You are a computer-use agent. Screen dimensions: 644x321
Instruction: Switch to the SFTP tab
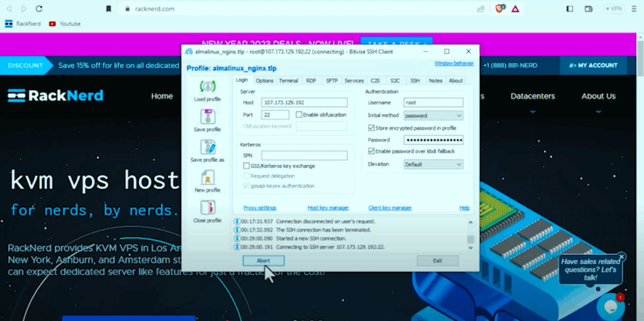[332, 81]
